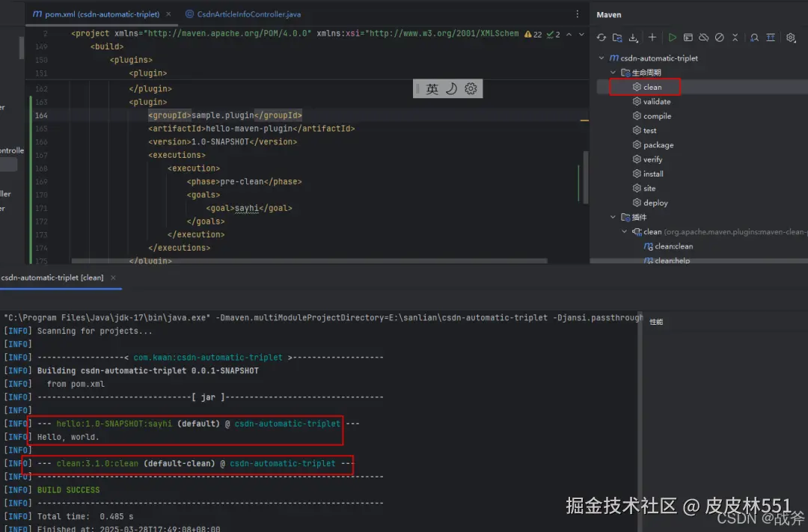Select csdn-automatic-triplet [clean] run tab

(x=52, y=278)
